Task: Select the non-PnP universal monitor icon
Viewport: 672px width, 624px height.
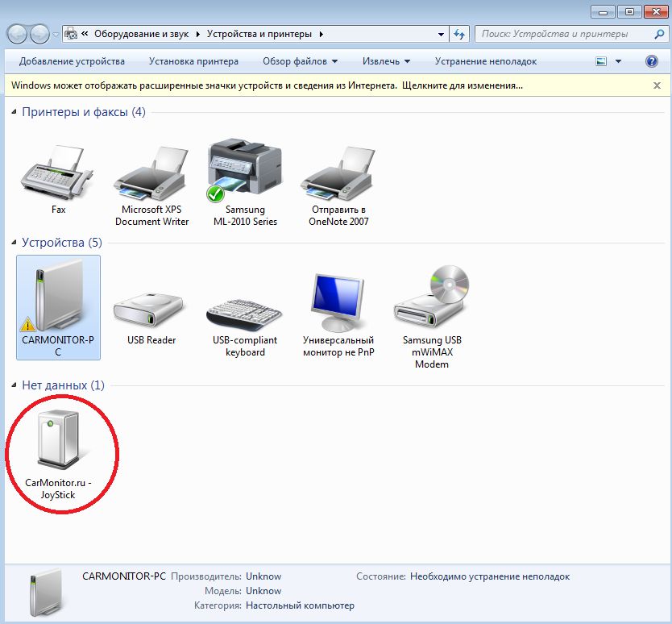Action: point(338,305)
